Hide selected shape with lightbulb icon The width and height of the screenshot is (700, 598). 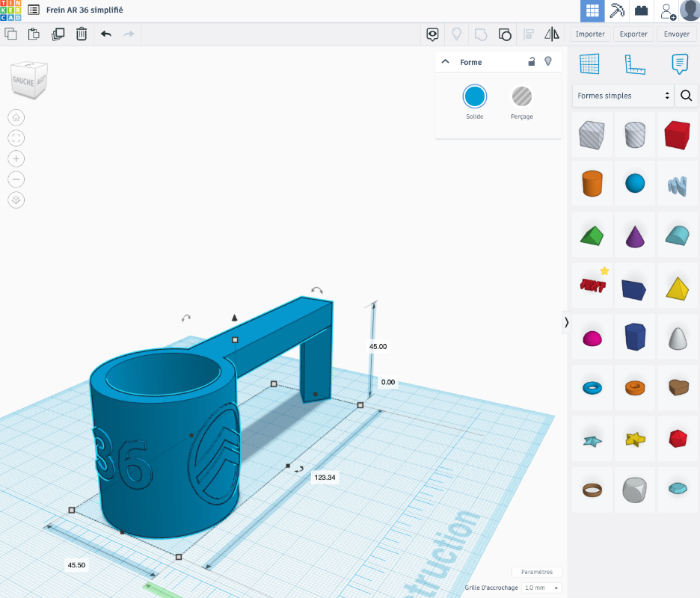click(x=548, y=62)
